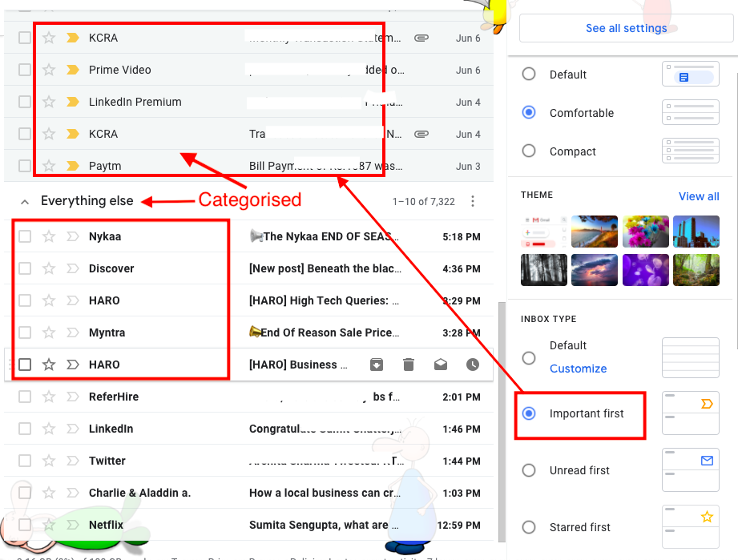Select the Nykaa email checkbox

(x=25, y=236)
